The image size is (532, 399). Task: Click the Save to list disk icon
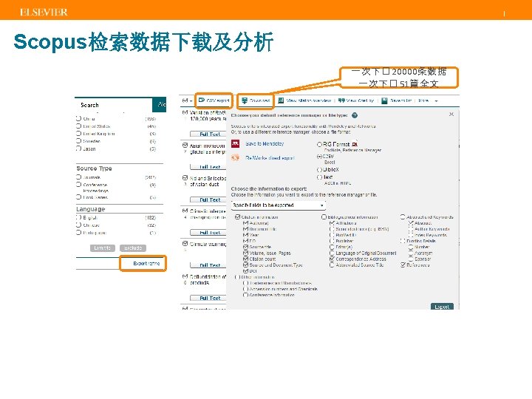384,100
